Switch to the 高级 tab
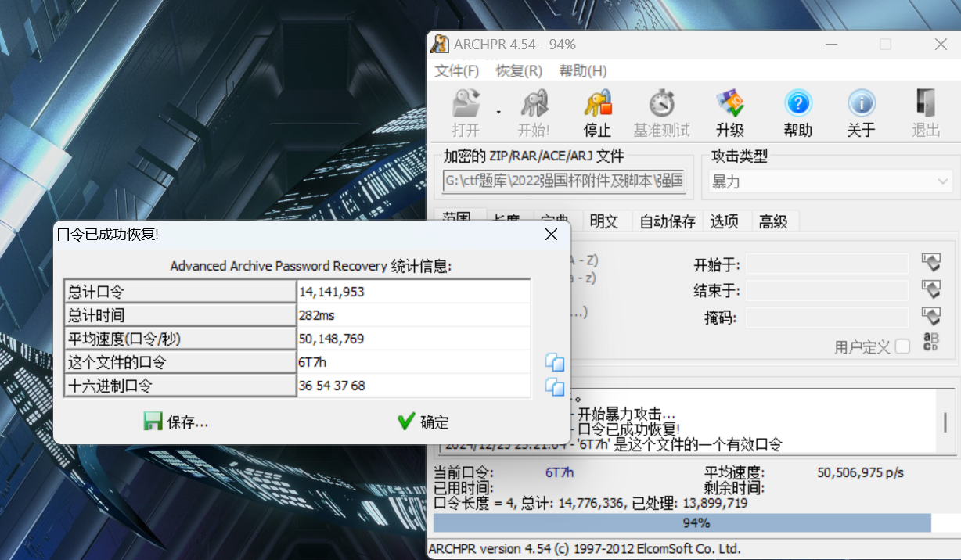Image resolution: width=961 pixels, height=560 pixels. (773, 221)
